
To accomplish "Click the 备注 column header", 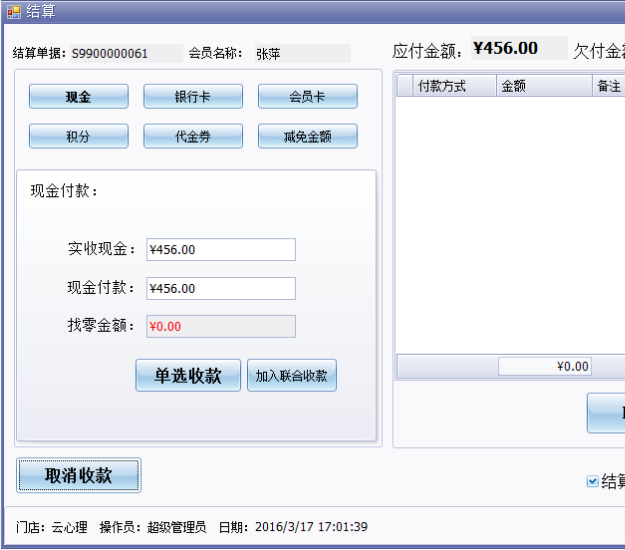I will pos(609,86).
